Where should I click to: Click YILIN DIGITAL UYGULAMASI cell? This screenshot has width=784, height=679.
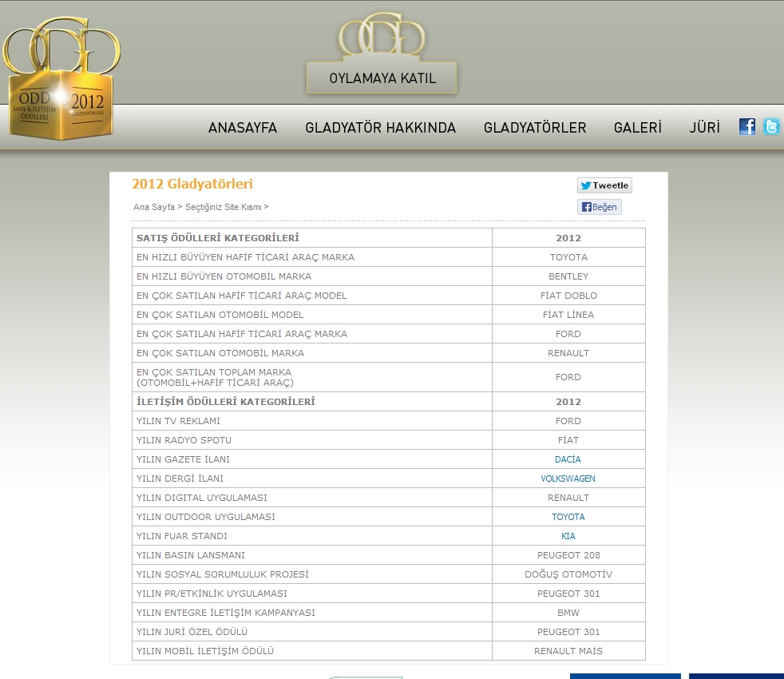[312, 498]
